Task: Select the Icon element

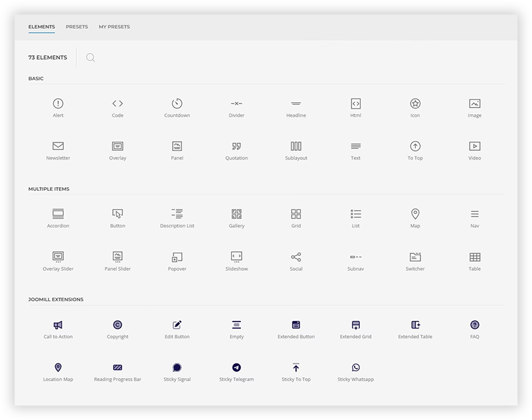Action: [415, 108]
